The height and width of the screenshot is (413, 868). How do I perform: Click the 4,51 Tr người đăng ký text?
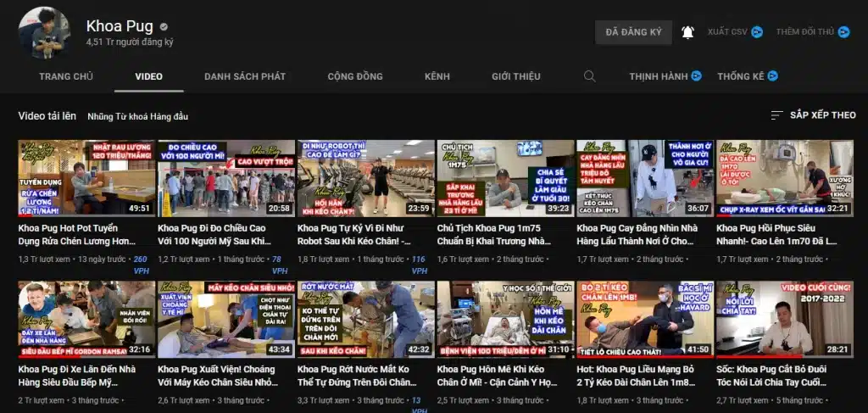pos(130,42)
